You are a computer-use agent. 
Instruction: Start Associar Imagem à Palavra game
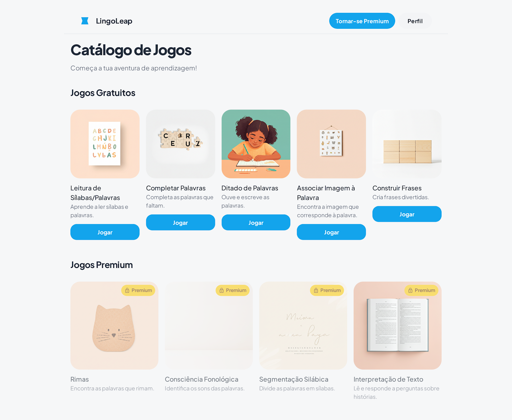point(332,232)
